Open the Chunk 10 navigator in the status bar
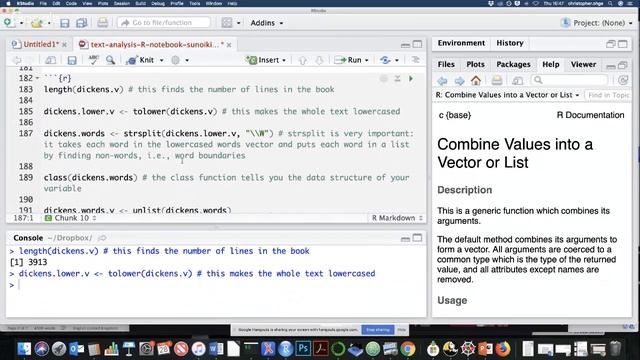Viewport: 640px width, 360px height. pos(71,218)
